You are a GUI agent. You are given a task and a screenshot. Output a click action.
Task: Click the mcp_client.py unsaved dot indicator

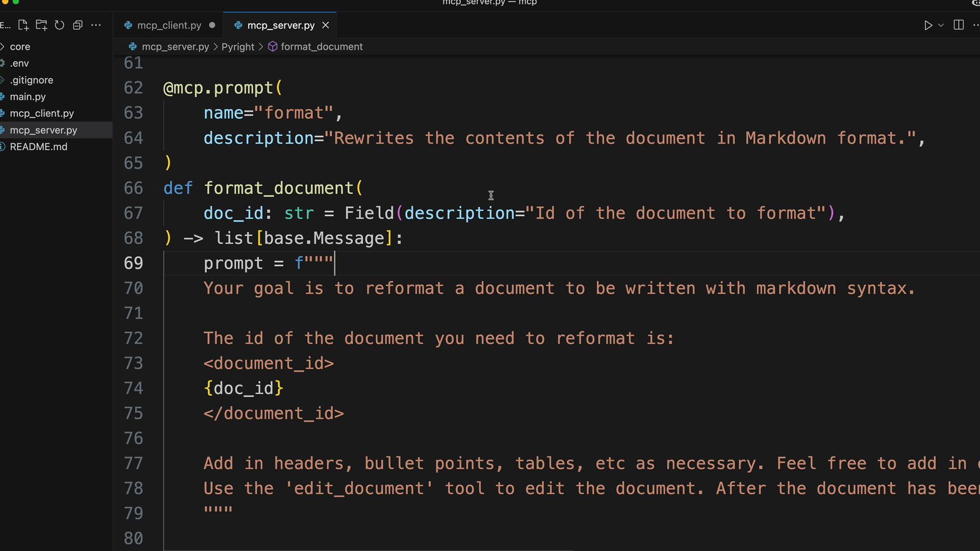(x=212, y=25)
